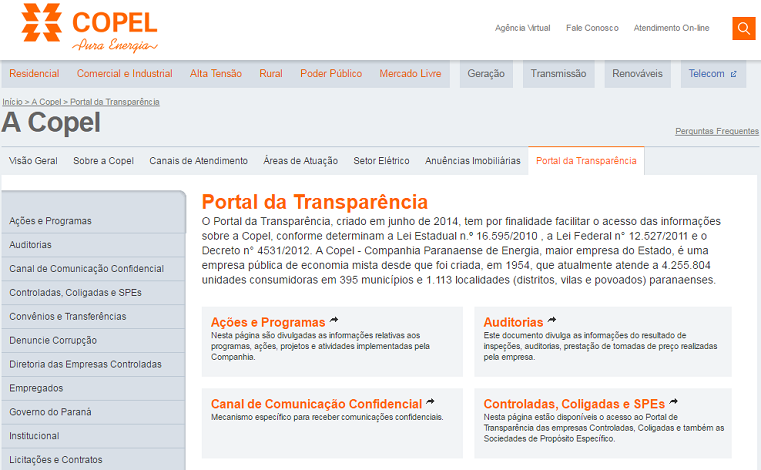Open Agência Virtual link

[x=523, y=28]
